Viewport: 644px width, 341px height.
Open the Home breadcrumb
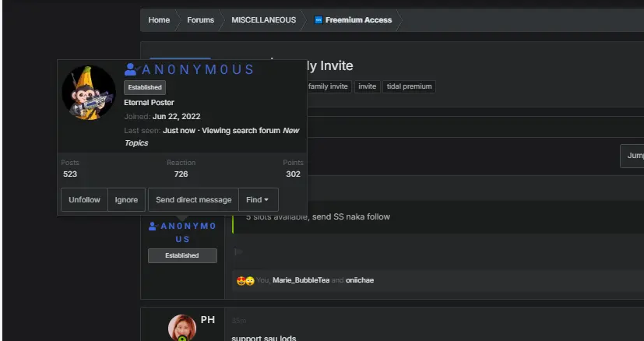click(x=159, y=20)
